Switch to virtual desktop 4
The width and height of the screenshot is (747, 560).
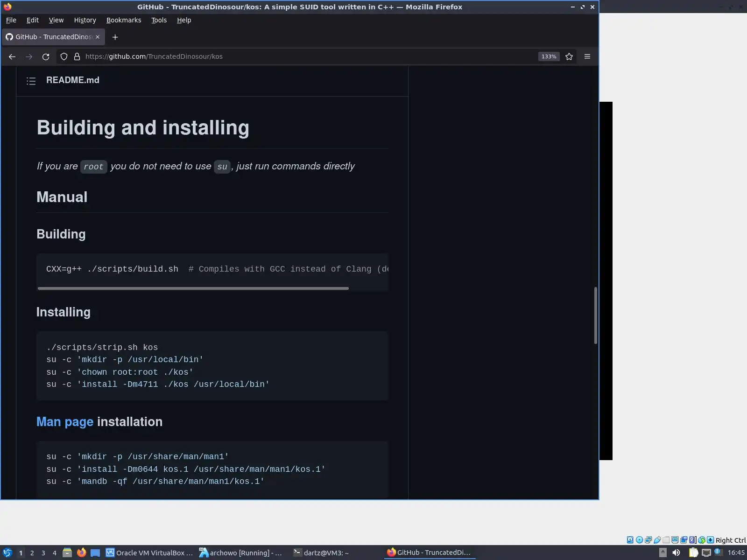pyautogui.click(x=55, y=553)
